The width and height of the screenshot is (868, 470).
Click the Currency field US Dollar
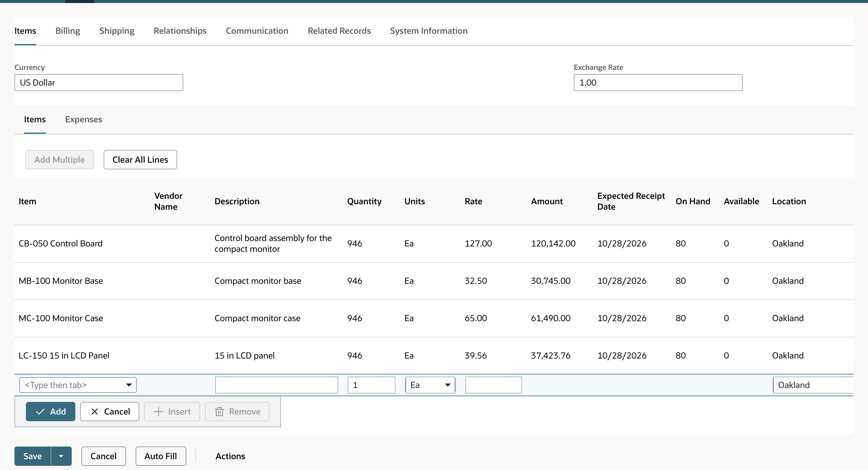99,83
